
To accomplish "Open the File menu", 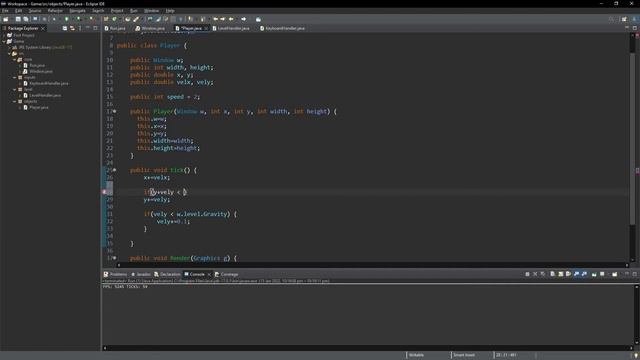I will coord(5,11).
